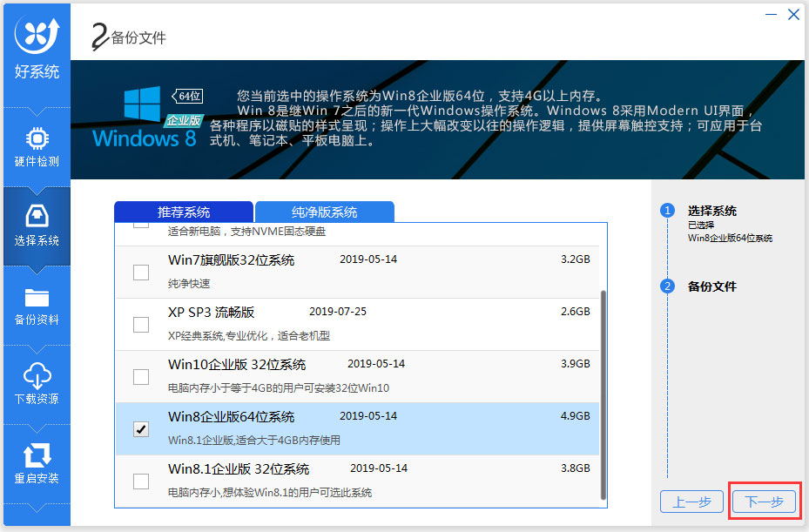Screen dimensions: 809x532
Task: Switch to the 纯净版系统 tab
Action: [324, 212]
